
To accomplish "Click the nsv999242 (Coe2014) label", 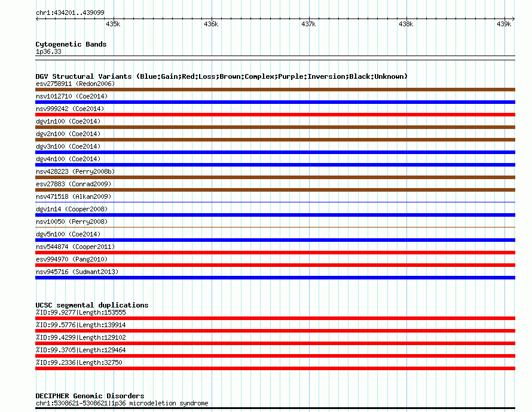I will [x=70, y=109].
